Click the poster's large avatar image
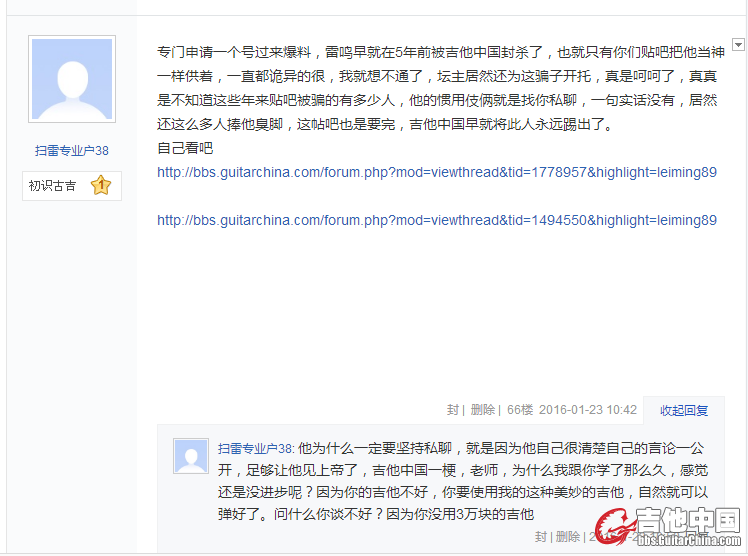 click(72, 79)
